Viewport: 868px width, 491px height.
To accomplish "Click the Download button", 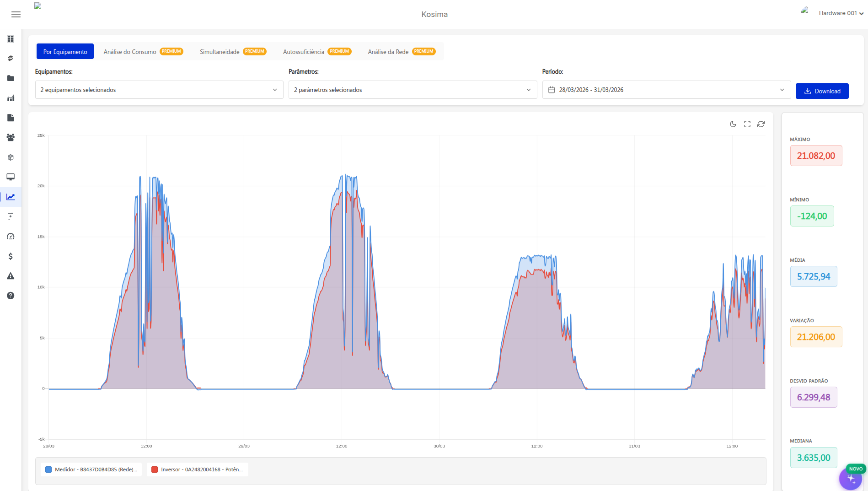I will [822, 91].
